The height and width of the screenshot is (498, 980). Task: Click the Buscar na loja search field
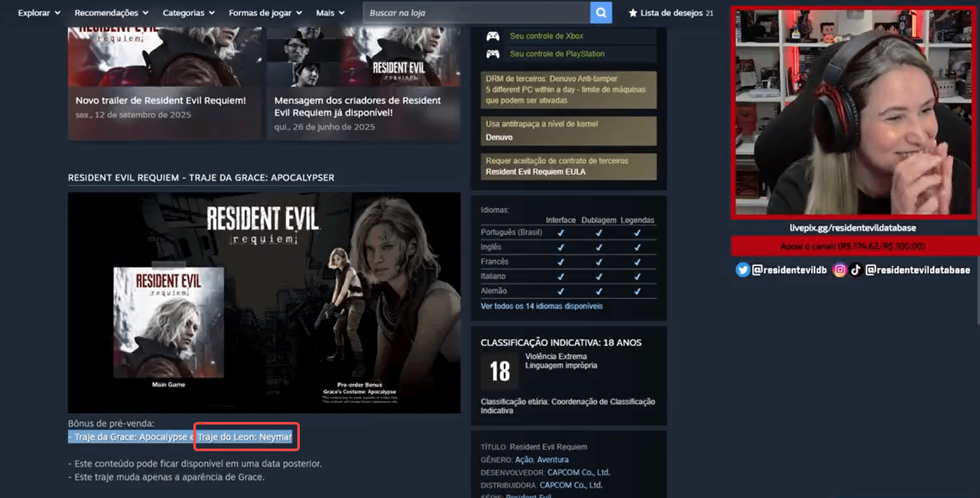475,13
